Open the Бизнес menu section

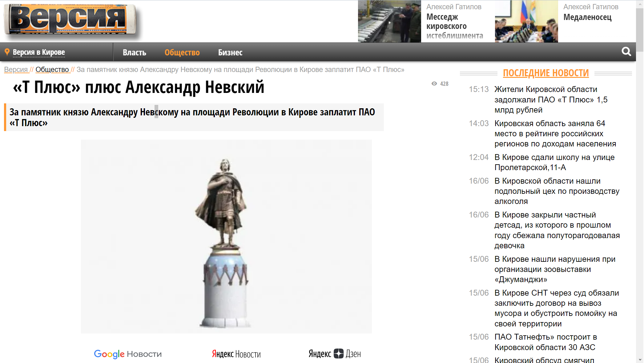pos(230,53)
